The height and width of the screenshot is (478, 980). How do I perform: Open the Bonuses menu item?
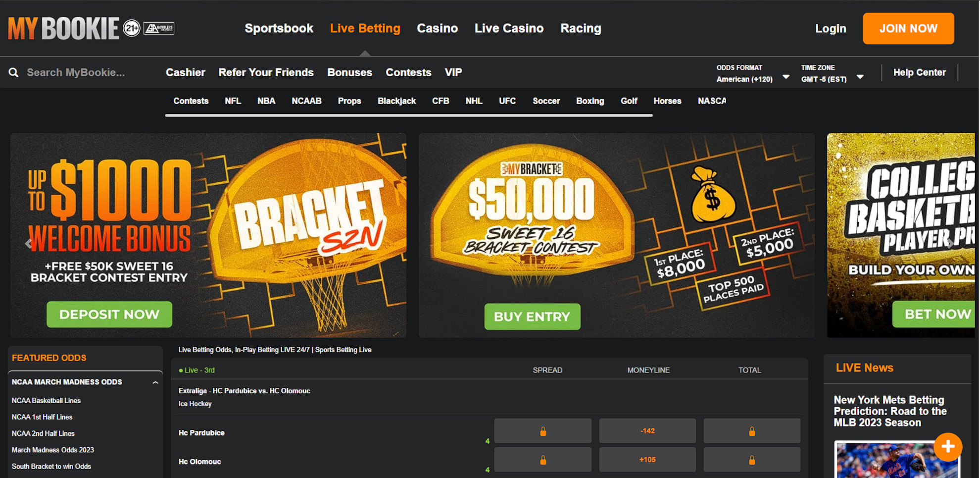349,72
